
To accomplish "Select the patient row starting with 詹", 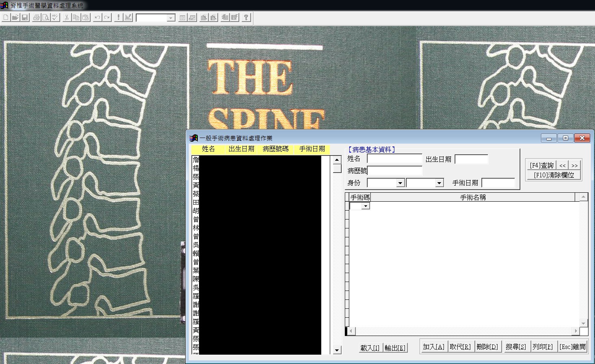I will tap(261, 160).
